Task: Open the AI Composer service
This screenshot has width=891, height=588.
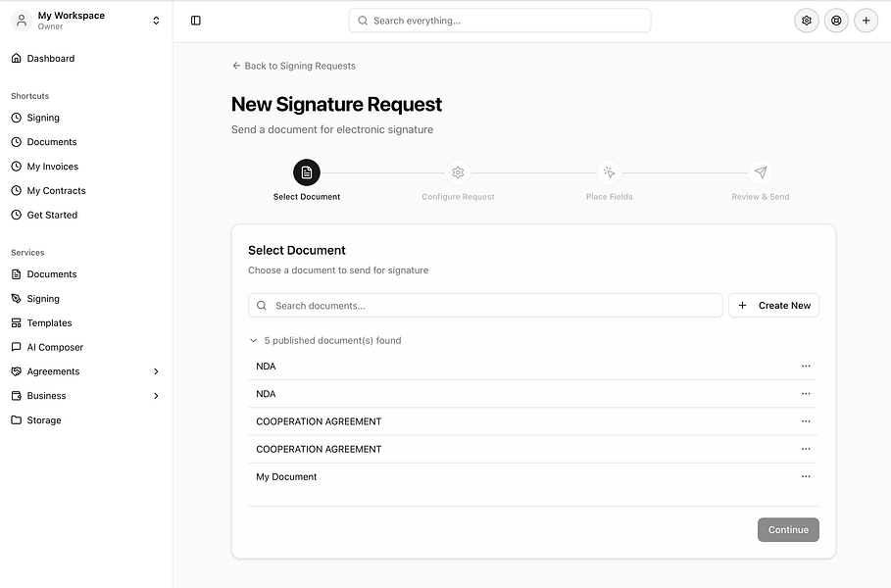Action: 86,347
